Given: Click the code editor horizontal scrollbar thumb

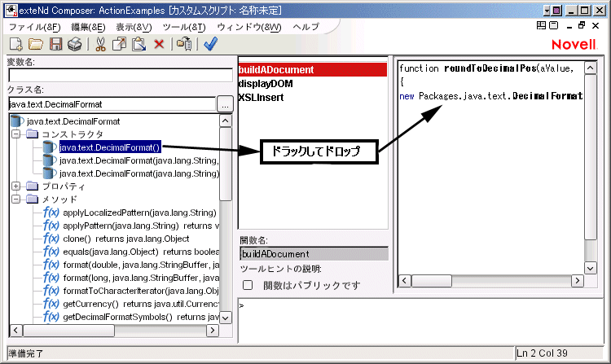Looking at the screenshot, I should [431, 281].
